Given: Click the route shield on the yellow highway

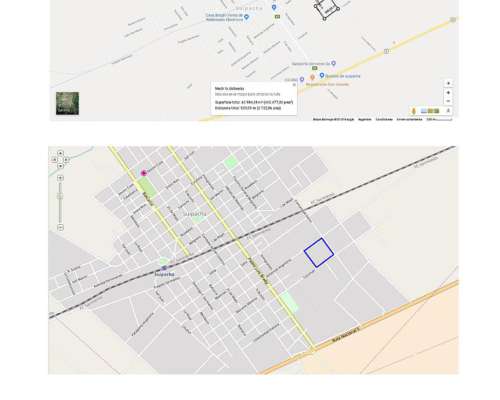Looking at the screenshot, I should [x=387, y=51].
